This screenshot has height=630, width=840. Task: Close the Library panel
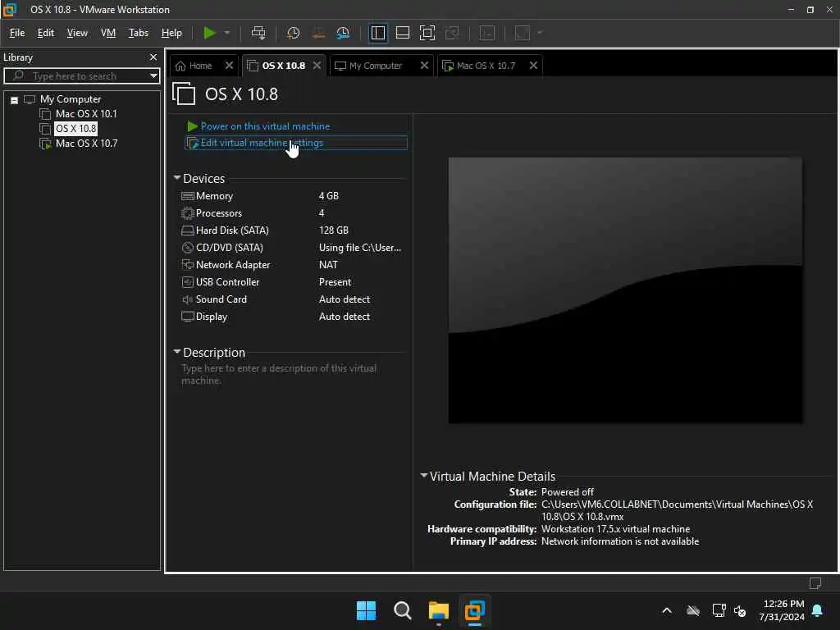coord(153,57)
